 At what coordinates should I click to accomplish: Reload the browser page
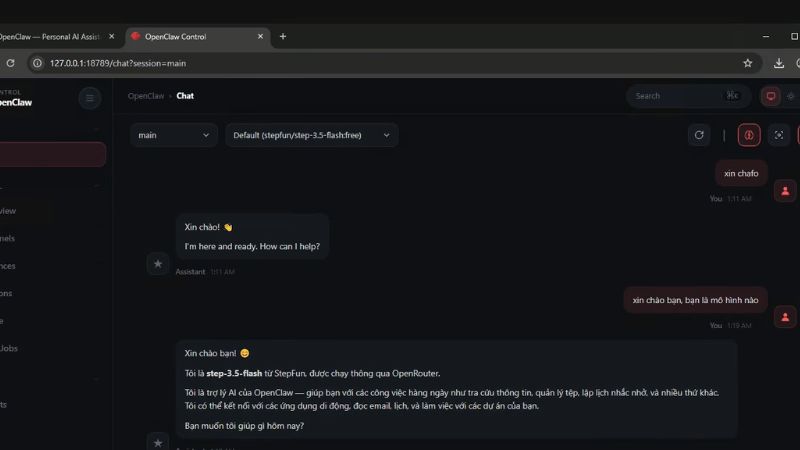pos(10,63)
